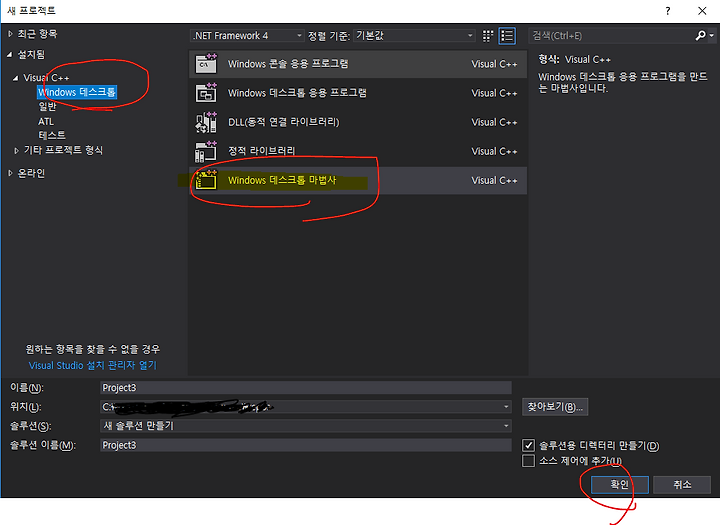Image resolution: width=720 pixels, height=525 pixels.
Task: Switch to medium icons list view
Action: (507, 36)
